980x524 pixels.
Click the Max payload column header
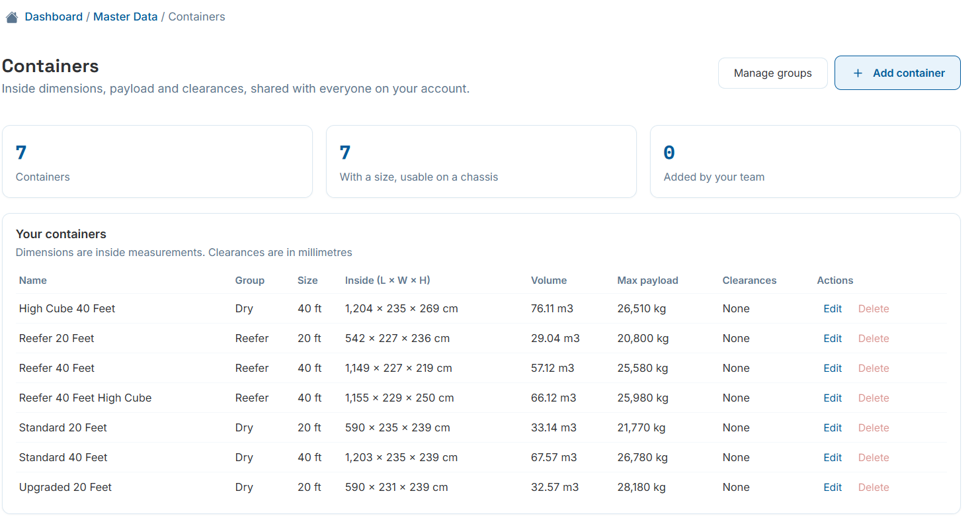point(647,281)
